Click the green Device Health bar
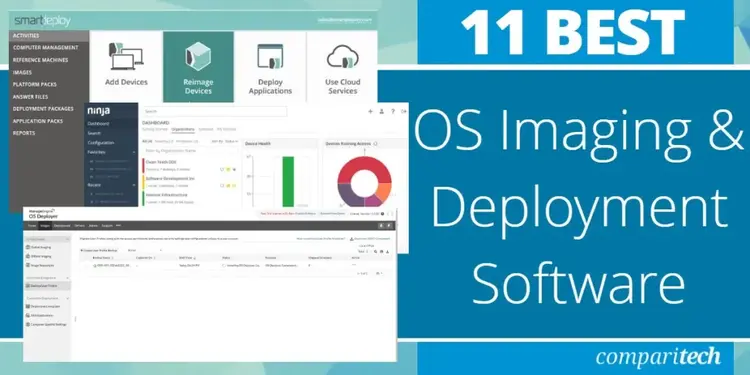This screenshot has height=375, width=750. point(288,181)
